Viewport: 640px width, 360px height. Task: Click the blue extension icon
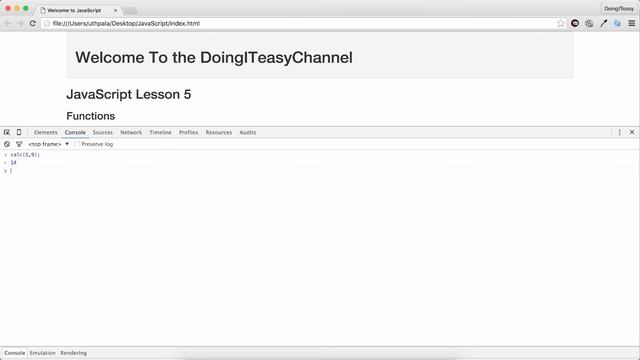[x=618, y=23]
